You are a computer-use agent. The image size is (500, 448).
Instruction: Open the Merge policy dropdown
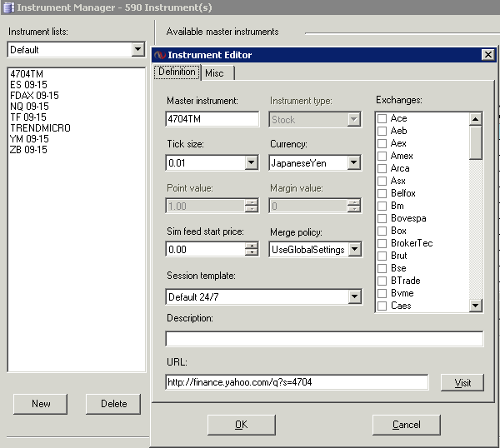tap(355, 249)
